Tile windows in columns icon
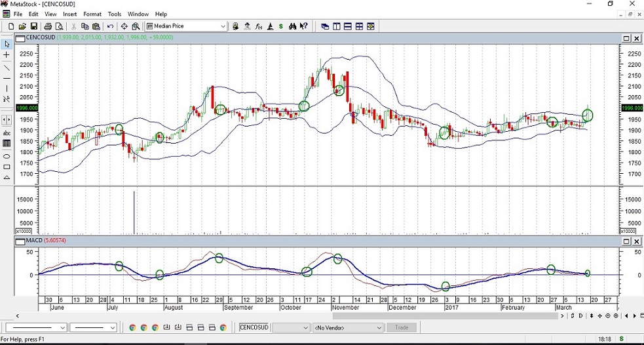This screenshot has height=345, width=644. (336, 26)
